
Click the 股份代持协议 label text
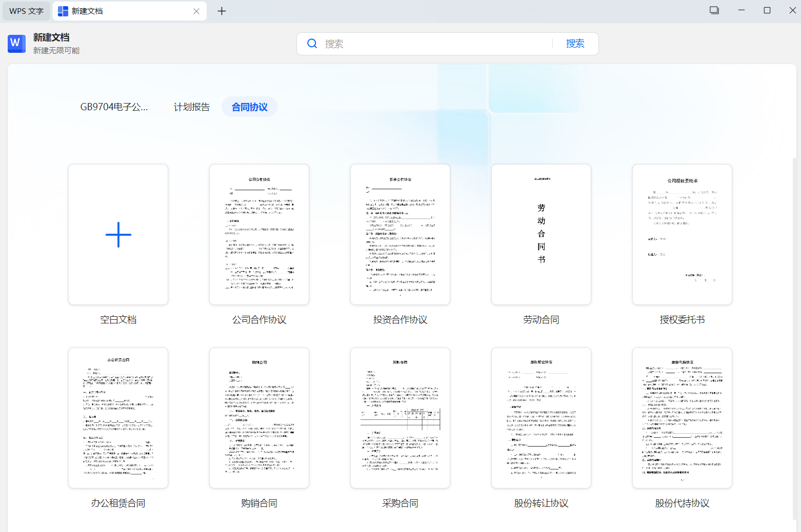coord(683,503)
